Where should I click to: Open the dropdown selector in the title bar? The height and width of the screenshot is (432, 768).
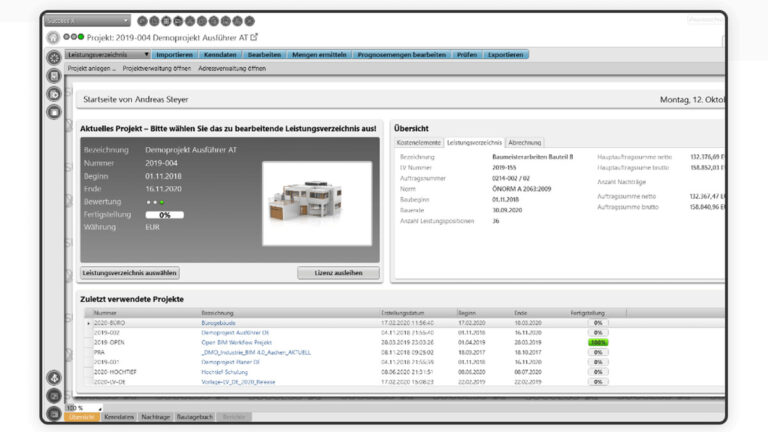point(87,20)
